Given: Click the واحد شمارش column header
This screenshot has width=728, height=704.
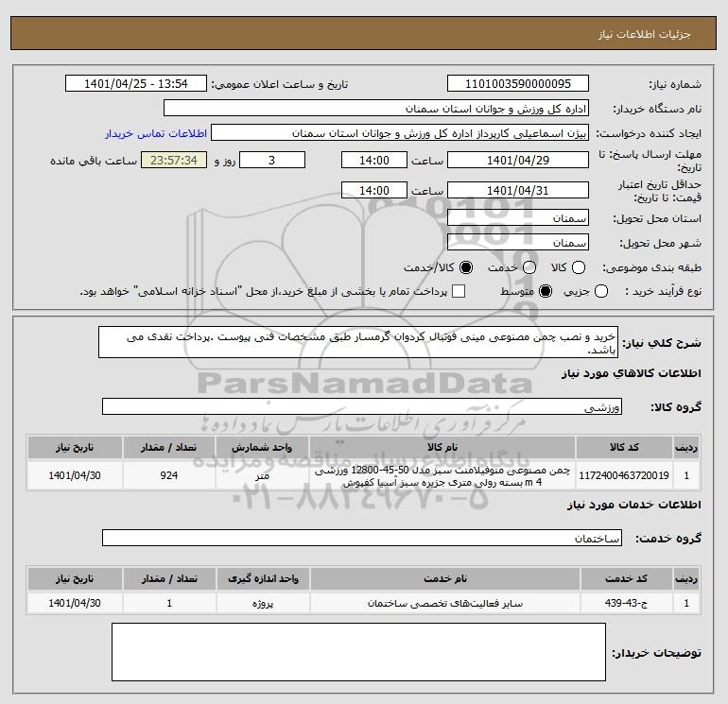Looking at the screenshot, I should (x=262, y=447).
